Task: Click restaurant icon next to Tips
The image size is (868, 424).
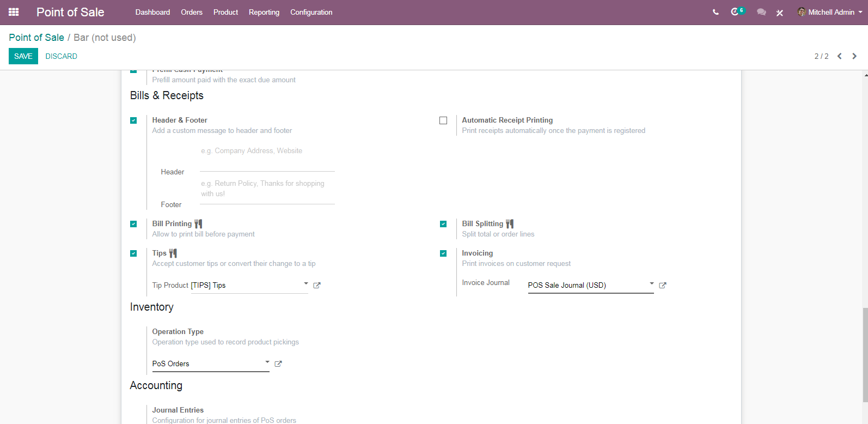Action: [173, 253]
